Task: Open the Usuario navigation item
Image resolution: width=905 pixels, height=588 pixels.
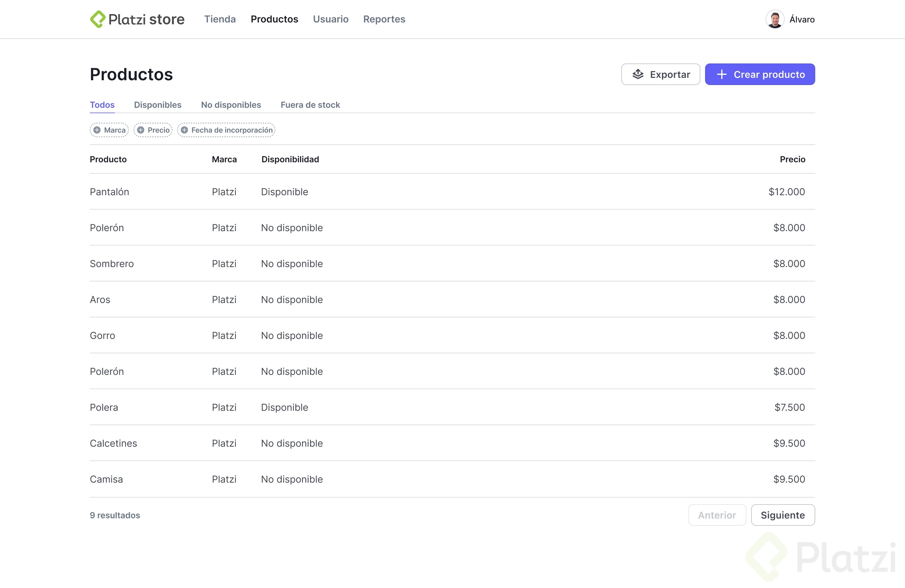Action: pos(330,19)
